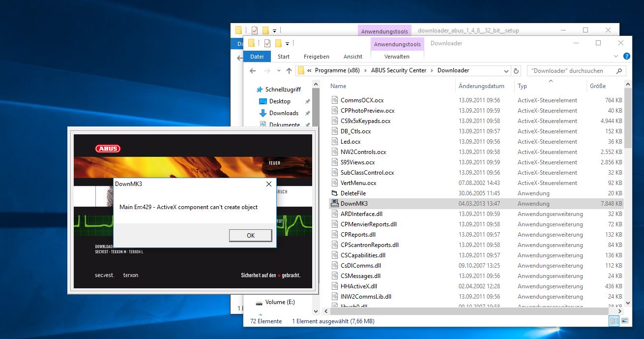The image size is (644, 339).
Task: Close the DownMK3 error message with X
Action: pyautogui.click(x=268, y=184)
